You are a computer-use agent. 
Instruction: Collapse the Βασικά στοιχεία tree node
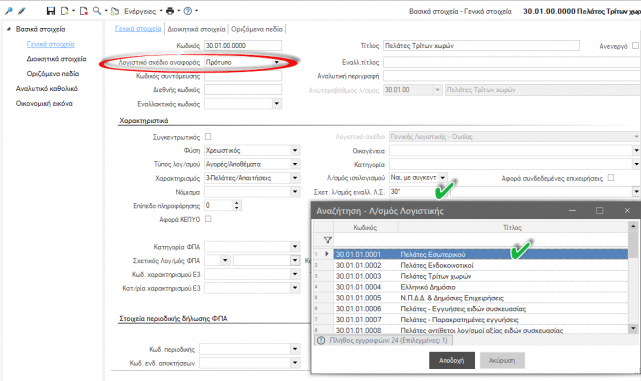coord(9,29)
